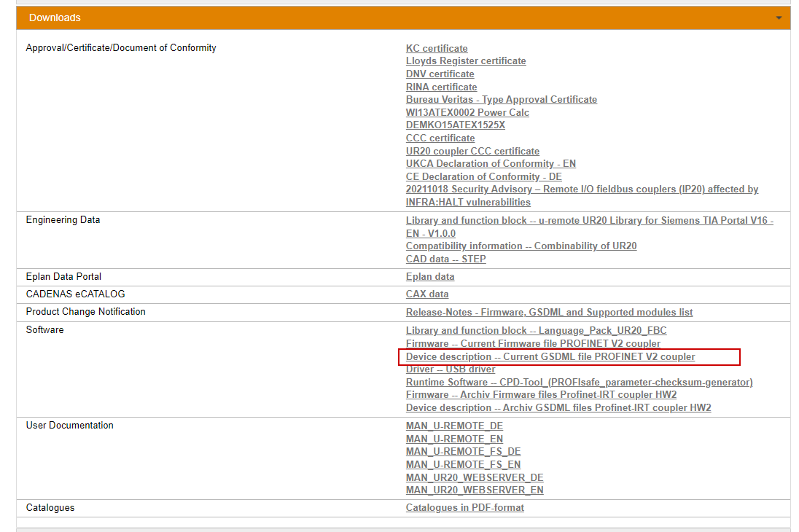The width and height of the screenshot is (799, 532).
Task: Select the Eplan Data Portal label
Action: [63, 277]
